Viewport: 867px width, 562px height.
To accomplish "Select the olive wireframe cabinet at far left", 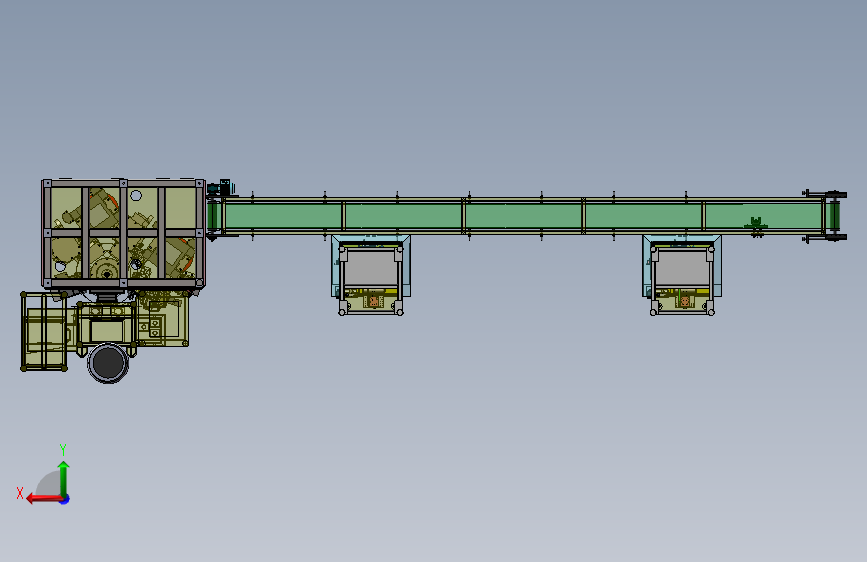I will (44, 331).
